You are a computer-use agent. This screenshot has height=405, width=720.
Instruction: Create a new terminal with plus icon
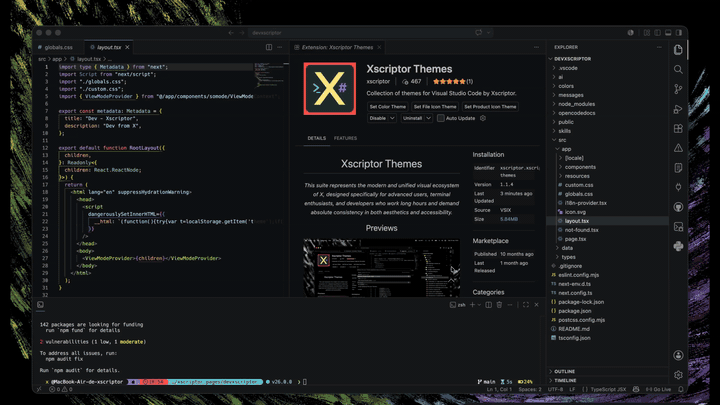(472, 305)
